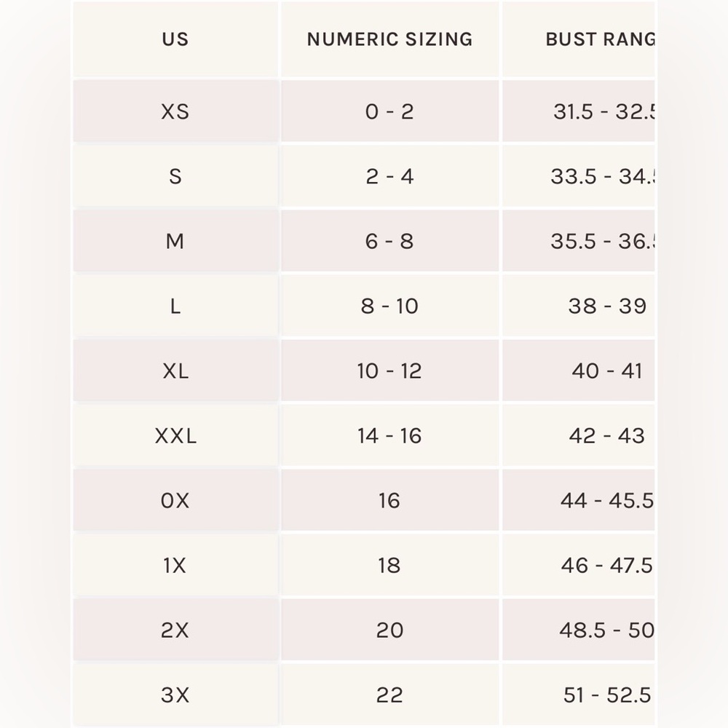Click bust range 44 - 45.5 cell
Image resolution: width=728 pixels, height=728 pixels.
[579, 500]
